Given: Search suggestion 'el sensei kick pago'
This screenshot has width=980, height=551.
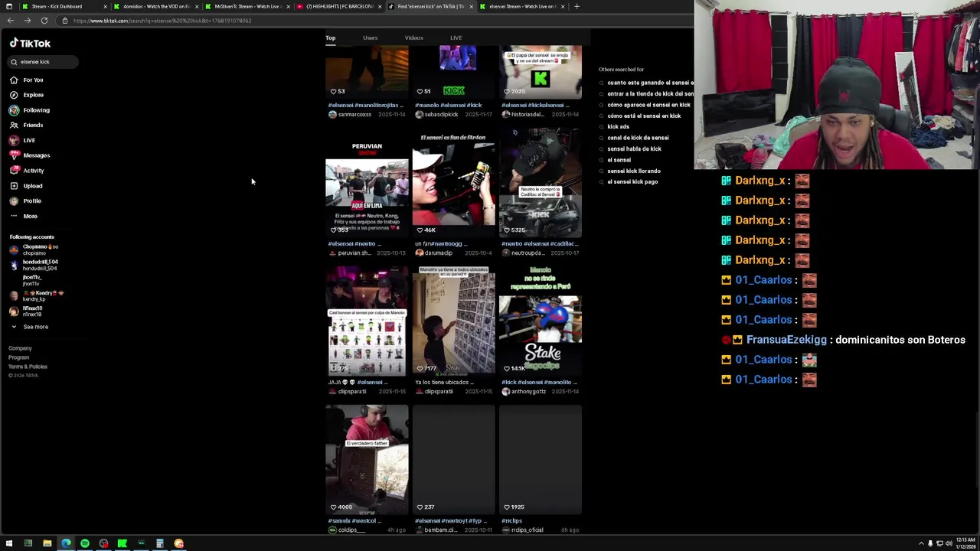Looking at the screenshot, I should point(632,182).
